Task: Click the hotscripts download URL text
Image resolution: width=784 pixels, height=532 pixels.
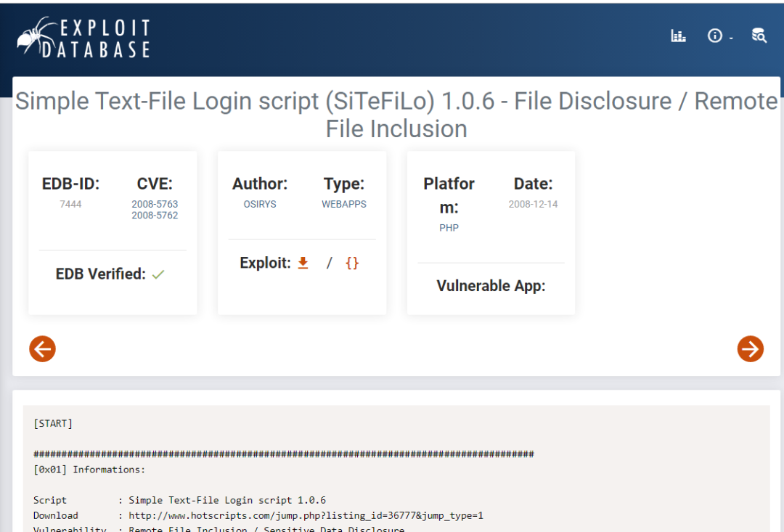Action: 306,515
